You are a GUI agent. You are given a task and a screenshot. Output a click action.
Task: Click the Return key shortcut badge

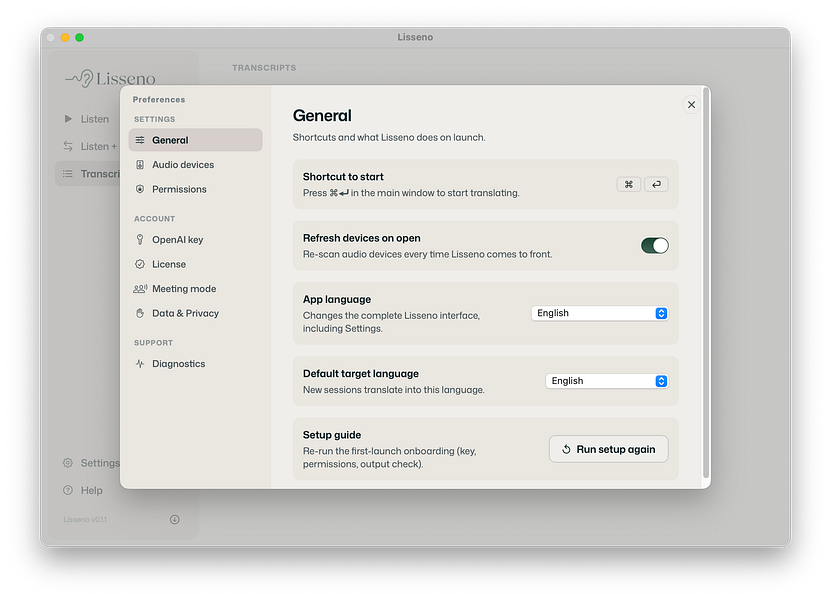click(x=656, y=184)
